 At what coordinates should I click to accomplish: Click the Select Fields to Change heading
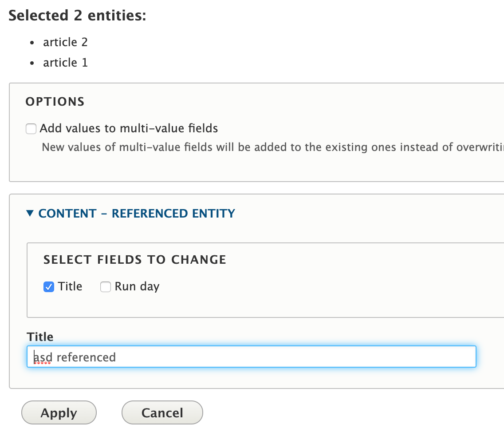(135, 260)
